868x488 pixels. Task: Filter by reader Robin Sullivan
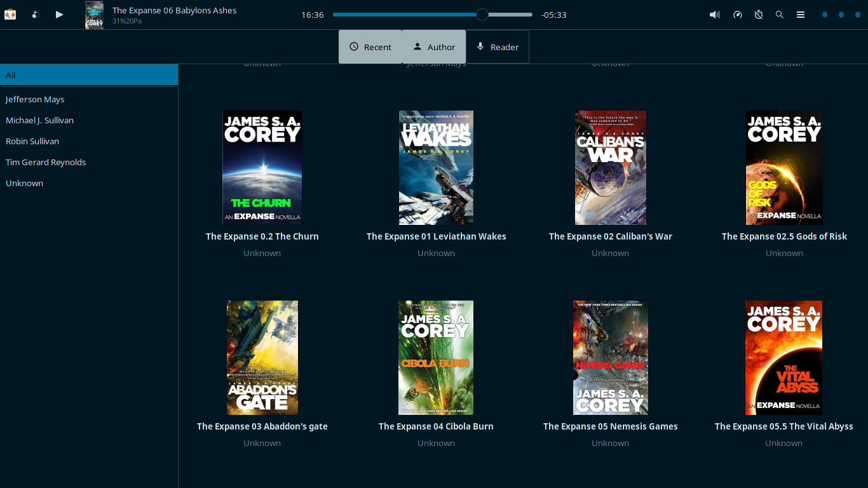[x=88, y=141]
